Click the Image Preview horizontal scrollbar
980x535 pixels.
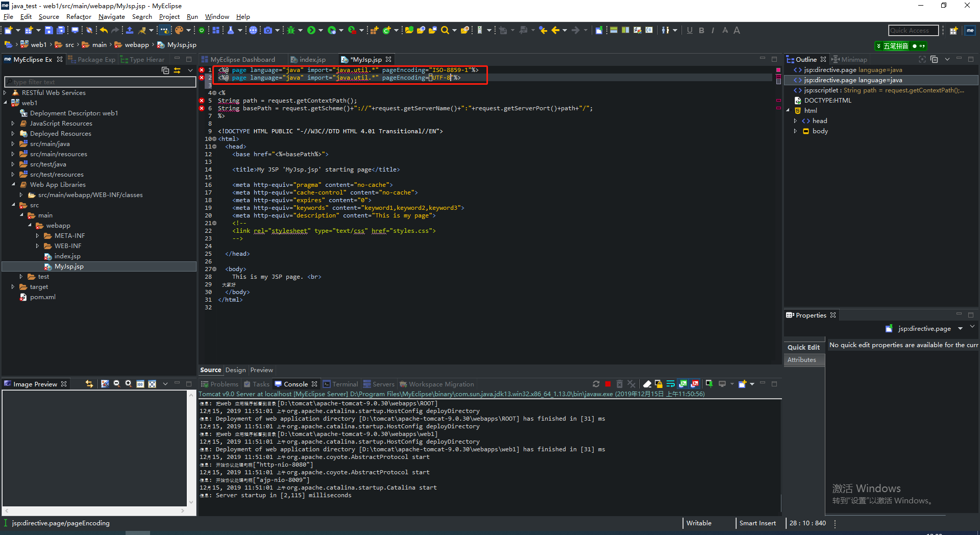click(94, 510)
